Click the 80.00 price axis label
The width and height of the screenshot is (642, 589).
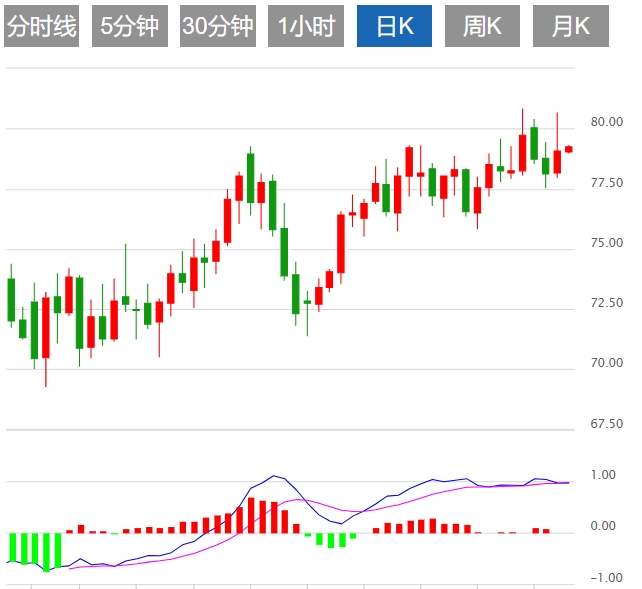[607, 122]
